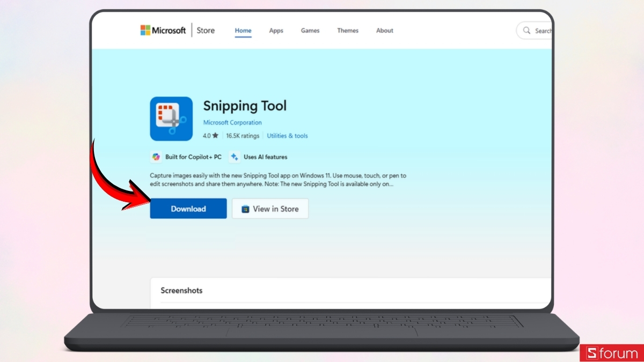644x362 pixels.
Task: Open the Store home link text
Action: click(206, 31)
